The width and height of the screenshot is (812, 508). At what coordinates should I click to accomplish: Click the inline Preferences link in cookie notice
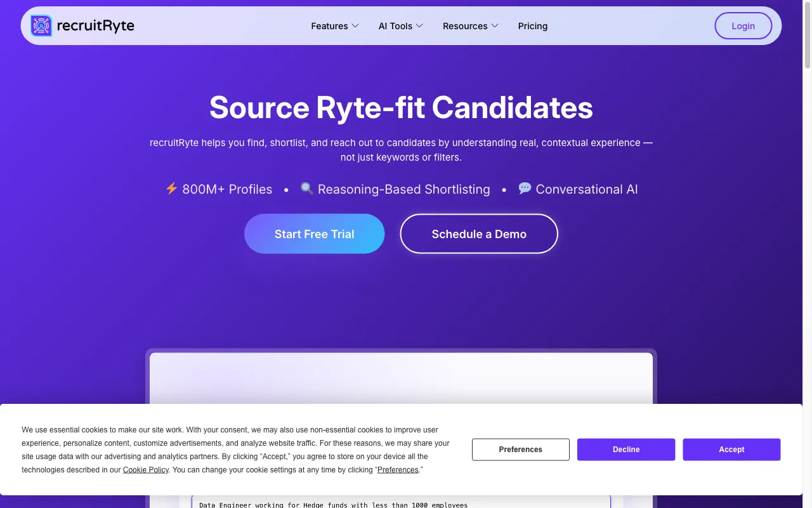coord(398,470)
